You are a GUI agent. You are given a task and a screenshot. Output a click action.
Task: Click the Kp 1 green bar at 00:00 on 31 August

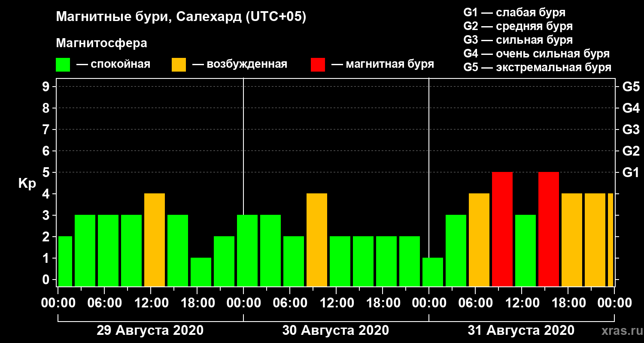click(433, 272)
